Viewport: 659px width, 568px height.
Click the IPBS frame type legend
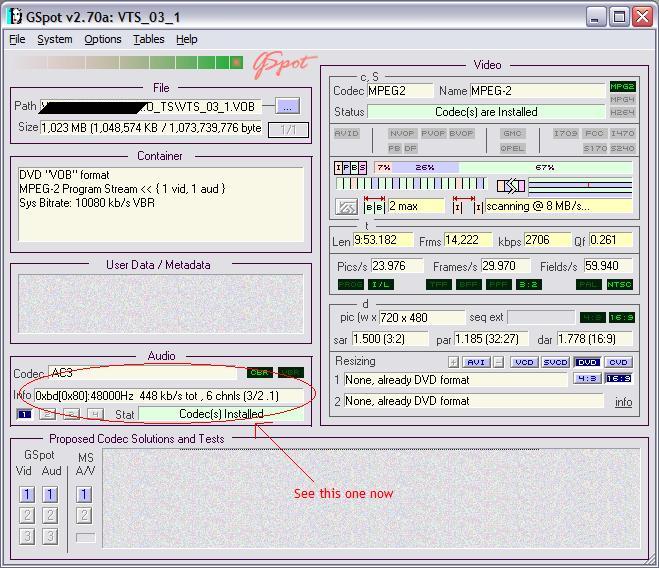(350, 168)
